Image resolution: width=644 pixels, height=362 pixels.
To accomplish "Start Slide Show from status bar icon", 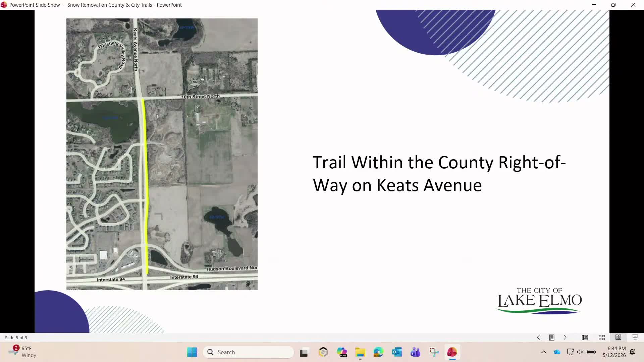I will click(x=635, y=338).
